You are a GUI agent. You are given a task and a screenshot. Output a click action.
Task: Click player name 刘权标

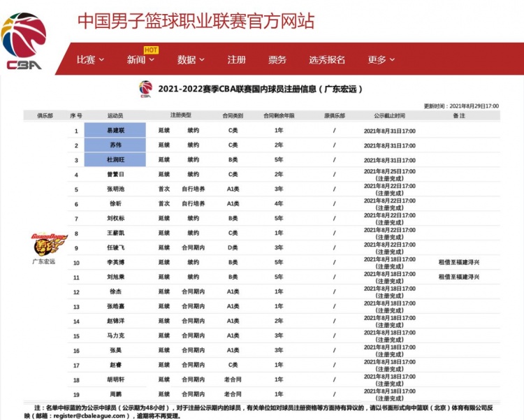[115, 218]
